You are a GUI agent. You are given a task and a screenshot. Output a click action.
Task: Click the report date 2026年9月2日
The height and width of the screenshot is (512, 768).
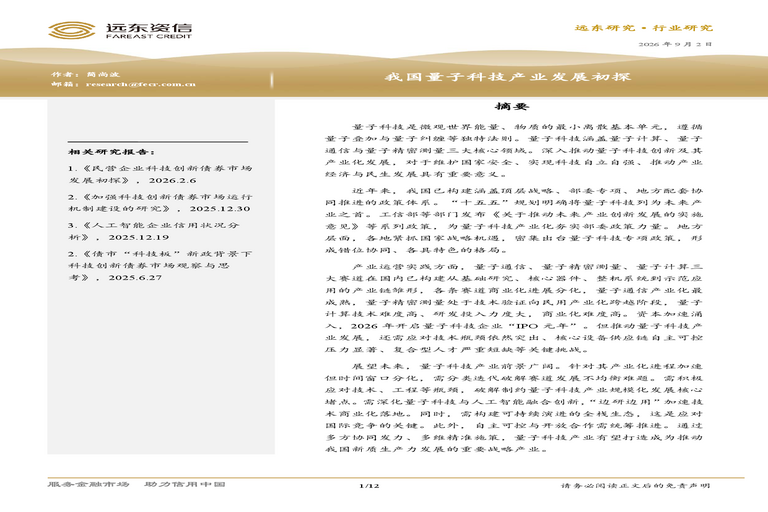coord(675,44)
